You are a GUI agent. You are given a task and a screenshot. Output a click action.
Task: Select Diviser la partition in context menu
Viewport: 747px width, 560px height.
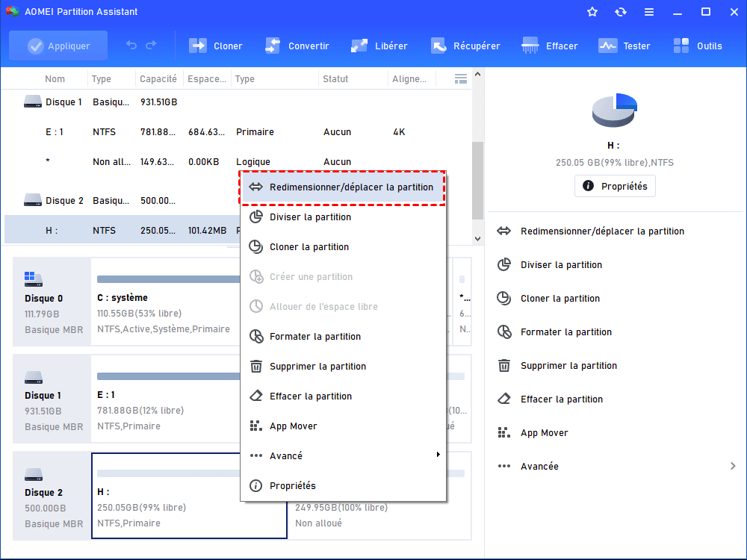343,217
